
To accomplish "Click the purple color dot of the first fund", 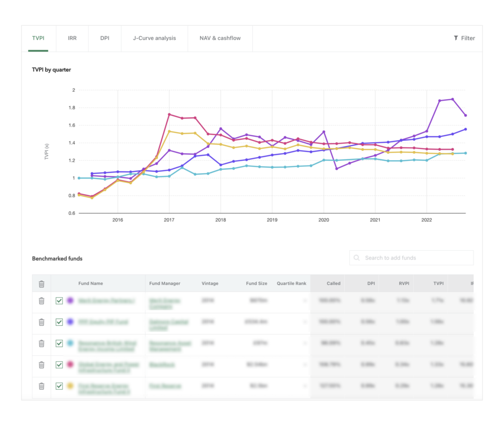I will (70, 300).
